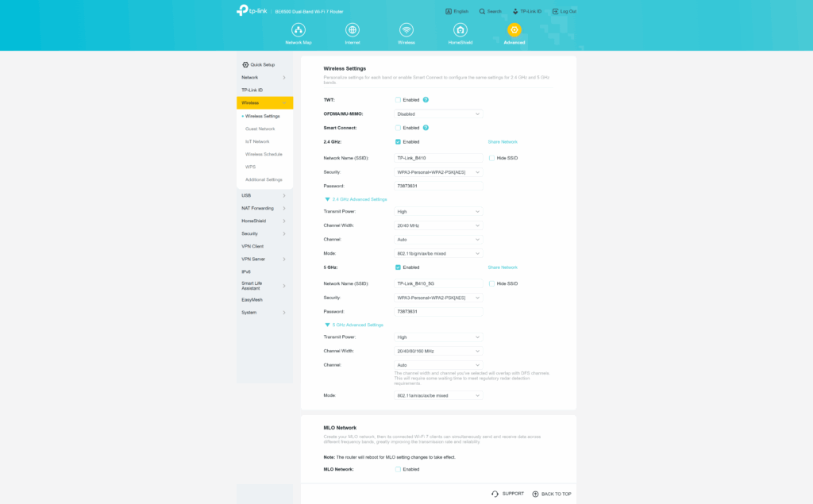Check Hide SSID for TP-Link_B410_5G
Image resolution: width=813 pixels, height=504 pixels.
[491, 283]
